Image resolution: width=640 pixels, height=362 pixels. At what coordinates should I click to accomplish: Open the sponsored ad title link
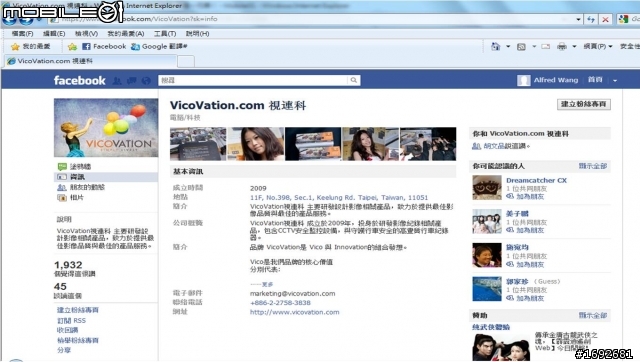click(x=491, y=327)
